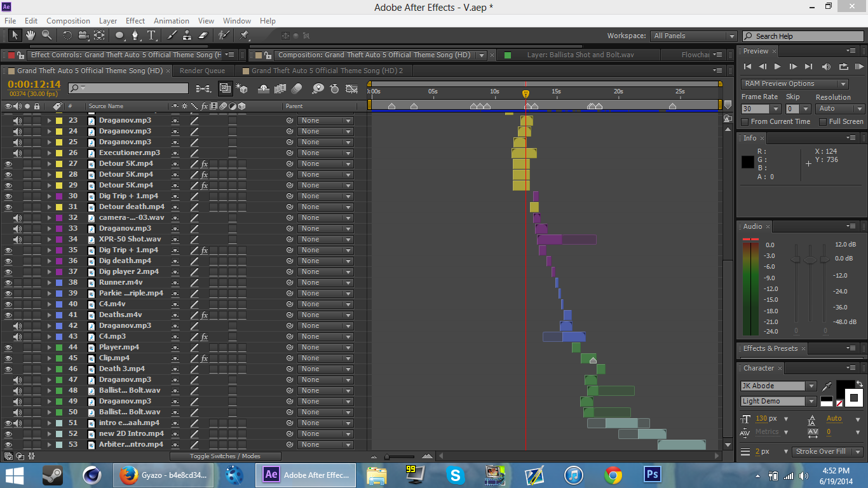The height and width of the screenshot is (488, 868).
Task: Toggle effects switch on Deaths.m4v layer
Action: (205, 315)
